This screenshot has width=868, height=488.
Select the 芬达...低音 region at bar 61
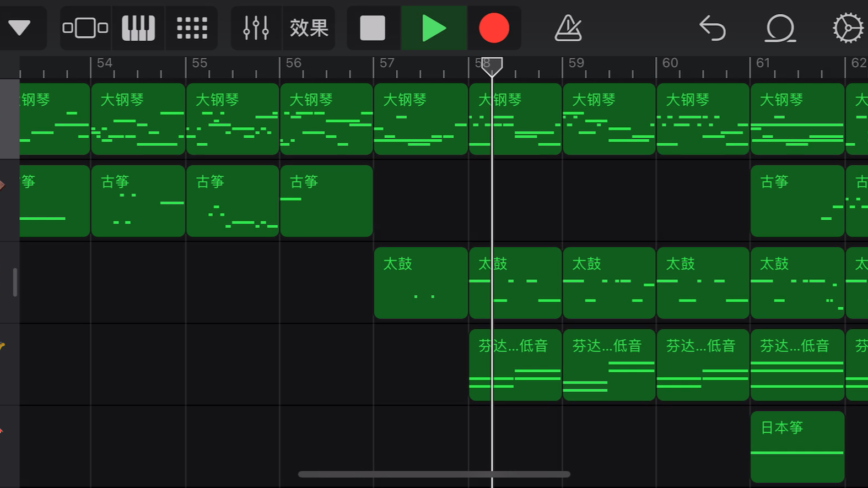coord(797,365)
